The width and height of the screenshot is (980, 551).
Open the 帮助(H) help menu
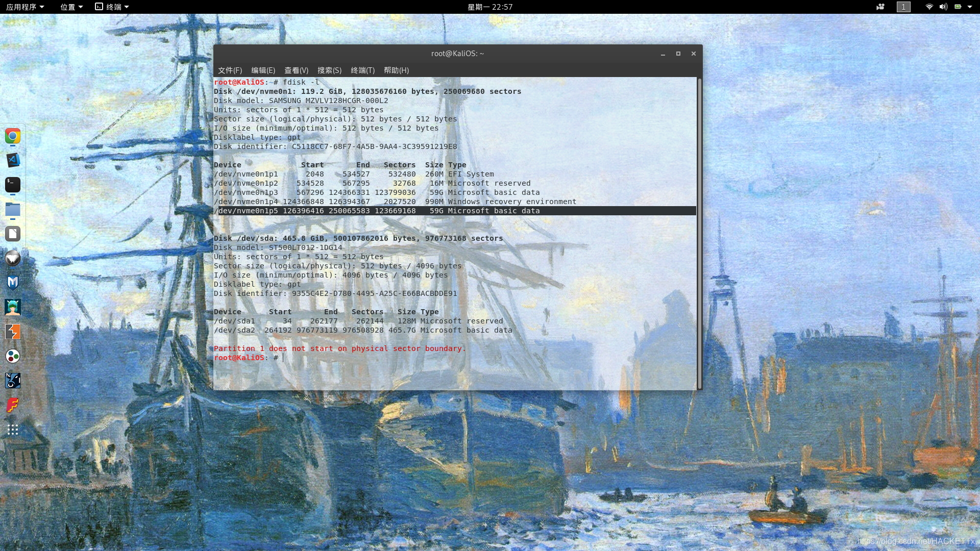pos(396,70)
